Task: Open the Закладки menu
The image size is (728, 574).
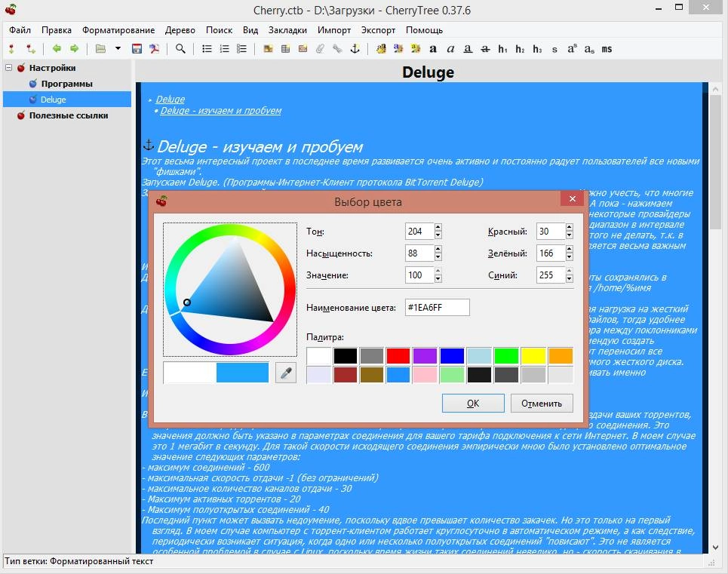Action: [x=287, y=30]
